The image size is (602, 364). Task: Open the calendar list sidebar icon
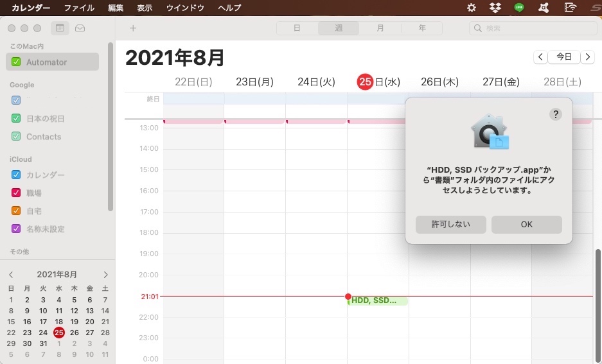click(60, 28)
